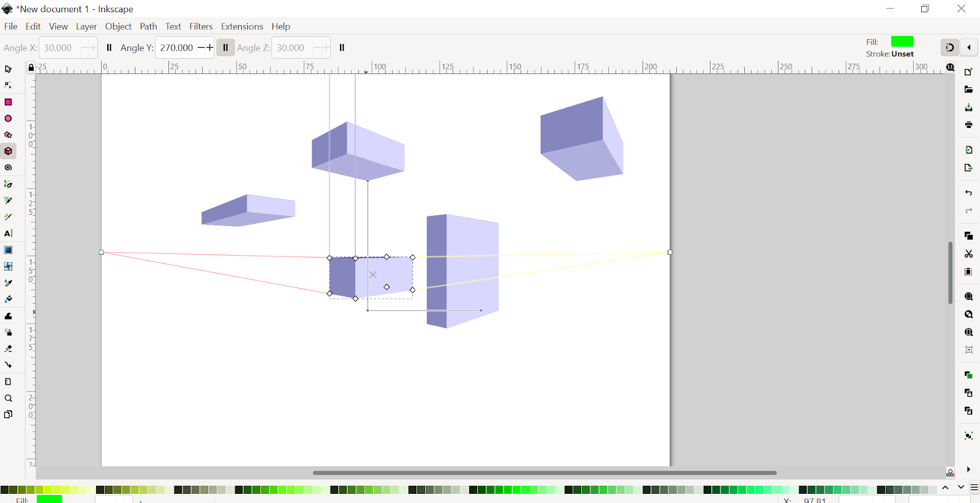Screen dimensions: 980x503
Task: Open the Object menu
Action: click(118, 26)
